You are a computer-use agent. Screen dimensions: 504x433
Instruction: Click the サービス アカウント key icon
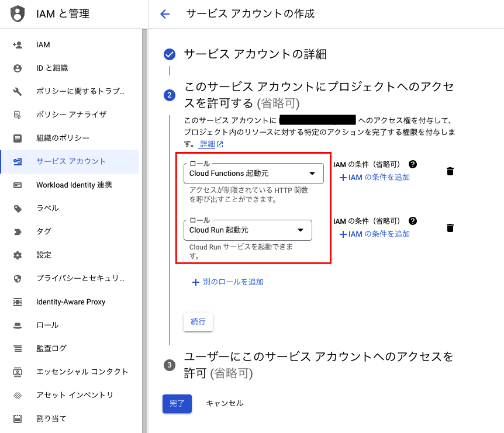18,162
